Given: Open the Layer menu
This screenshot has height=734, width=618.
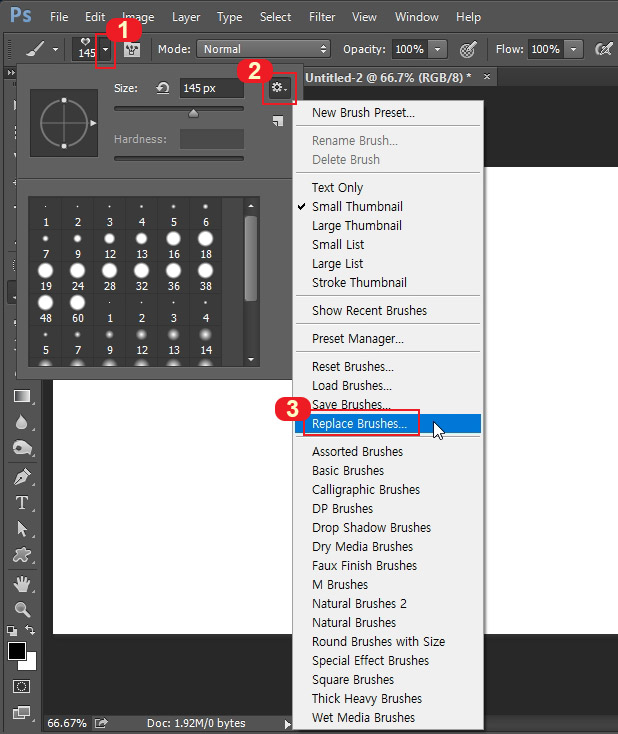Looking at the screenshot, I should click(x=186, y=17).
